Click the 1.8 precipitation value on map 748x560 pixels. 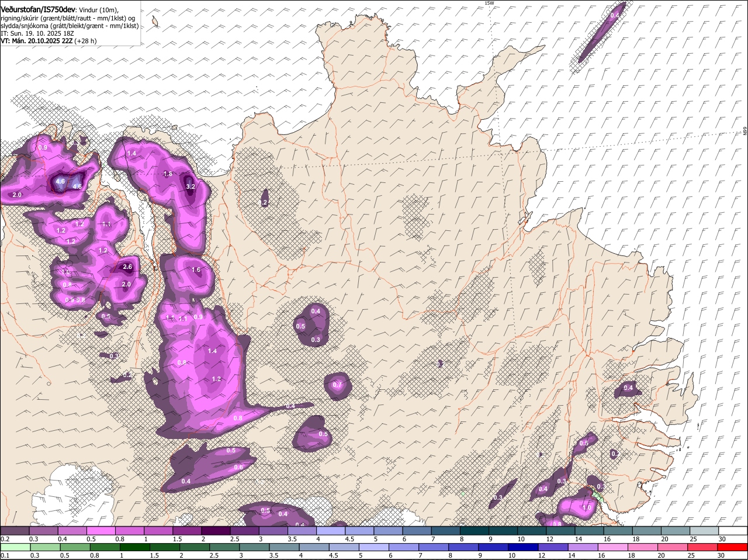pos(168,174)
